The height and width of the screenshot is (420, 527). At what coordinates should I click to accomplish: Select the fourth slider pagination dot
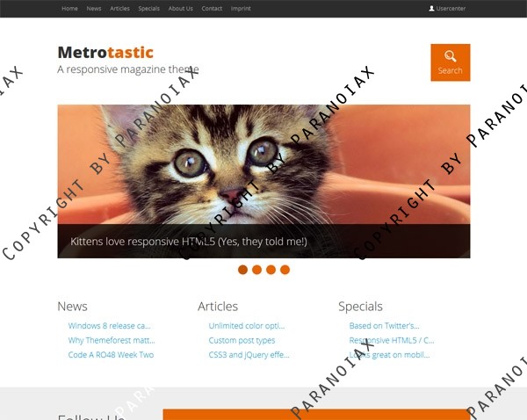(x=285, y=270)
